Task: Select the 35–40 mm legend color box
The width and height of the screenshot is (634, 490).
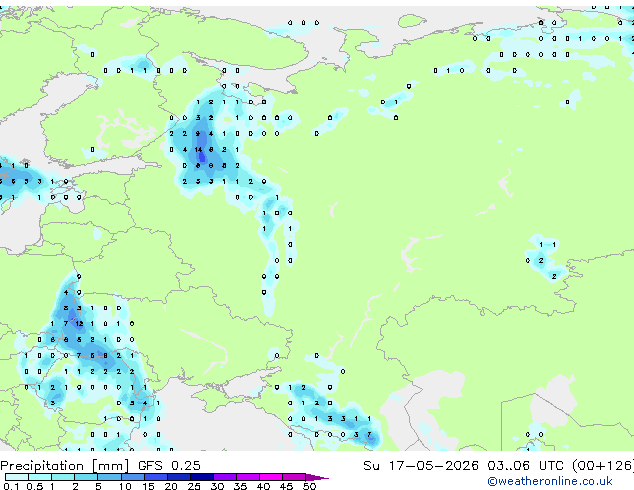Action: (x=247, y=477)
